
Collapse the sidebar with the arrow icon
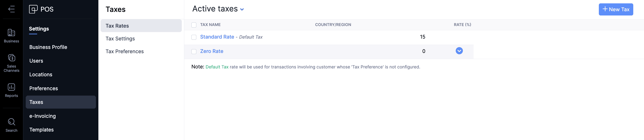pyautogui.click(x=11, y=9)
